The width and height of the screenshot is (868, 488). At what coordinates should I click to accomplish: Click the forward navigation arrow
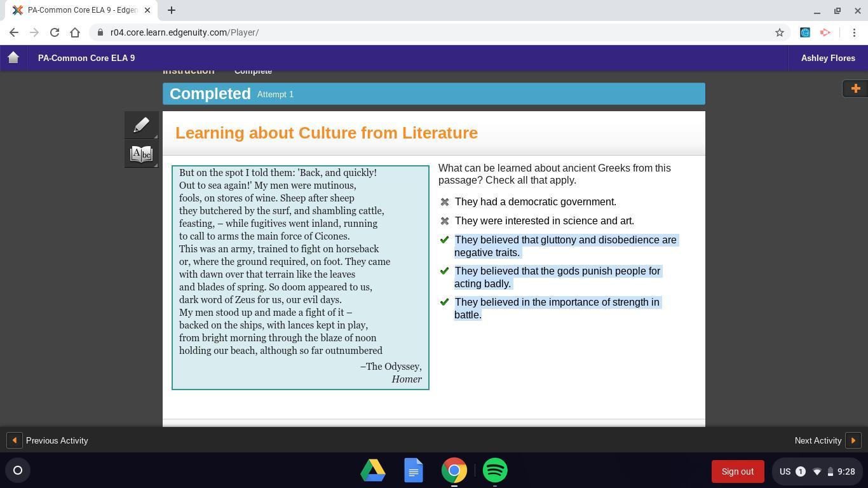pyautogui.click(x=34, y=32)
